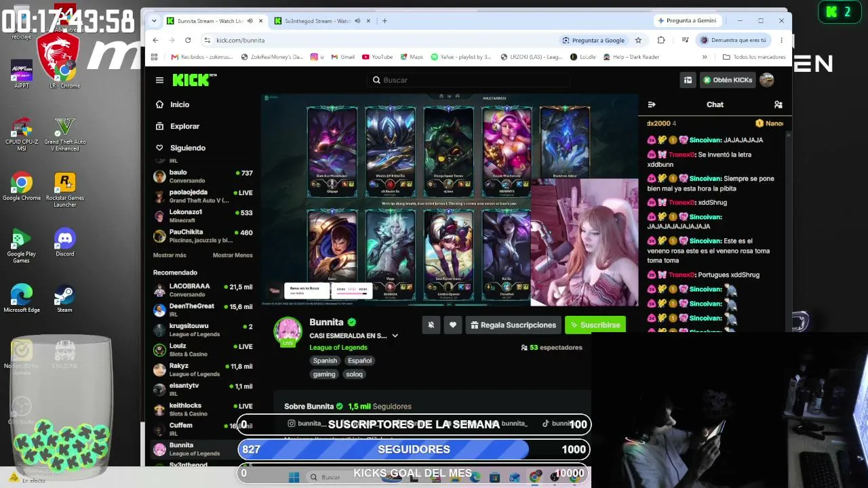Click the Chrome back arrow
The height and width of the screenshot is (488, 868).
click(155, 40)
